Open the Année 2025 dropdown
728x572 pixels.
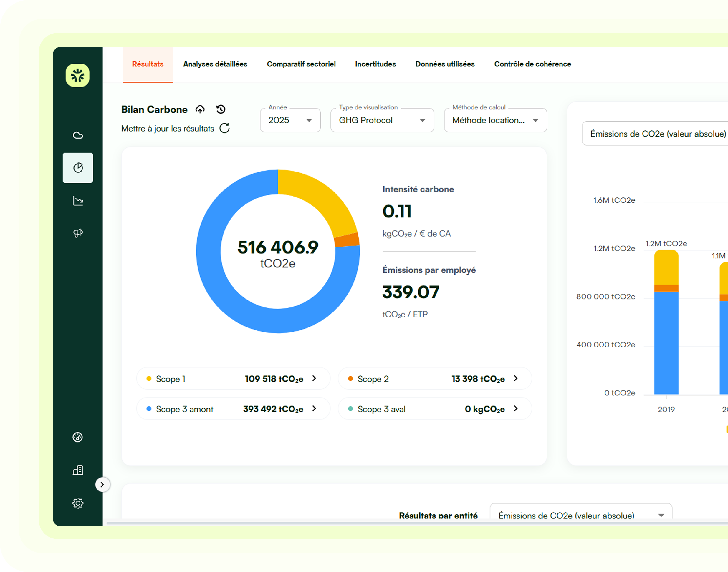290,120
